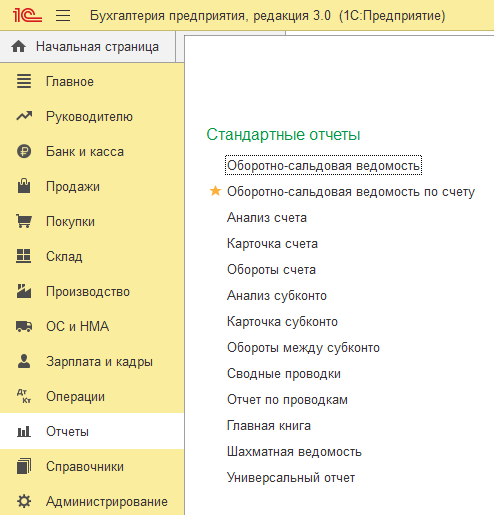Open the ОС и НМА section

(x=92, y=326)
